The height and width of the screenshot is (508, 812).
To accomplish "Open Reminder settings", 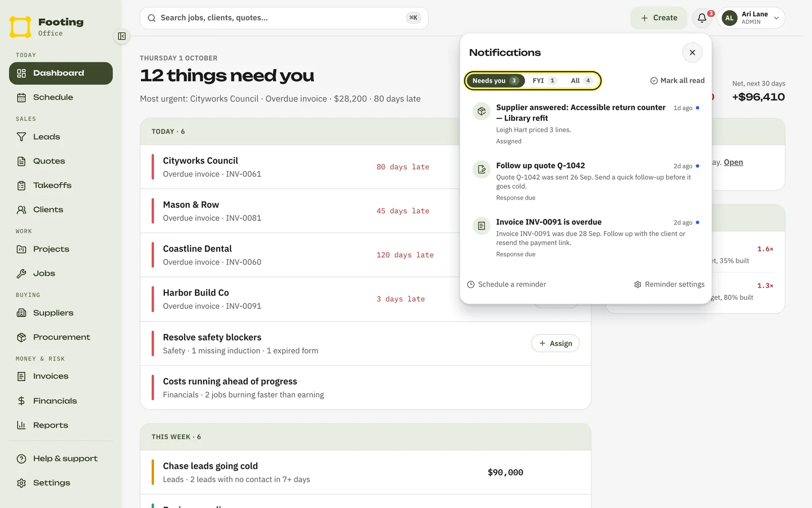I will pyautogui.click(x=669, y=284).
